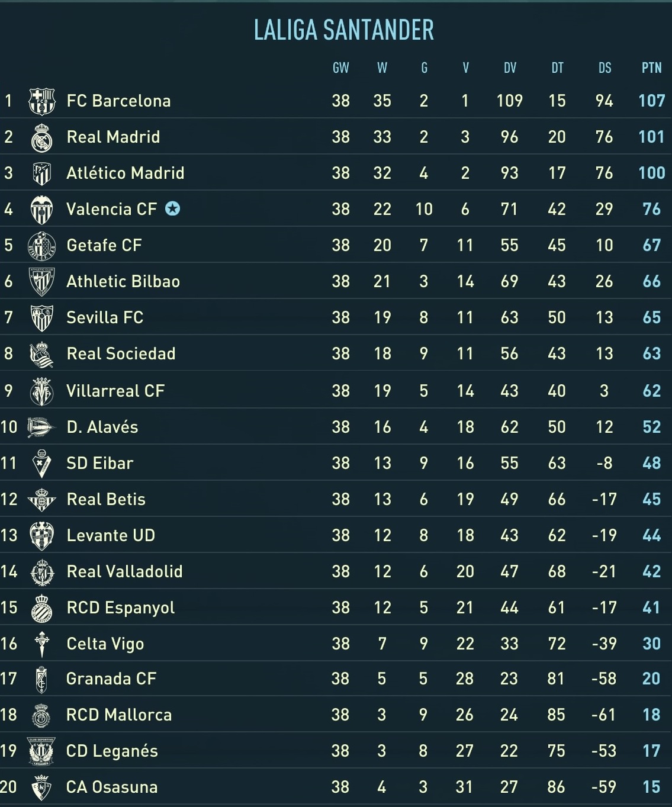
Task: Select the Atlético Madrid badge icon
Action: click(41, 173)
